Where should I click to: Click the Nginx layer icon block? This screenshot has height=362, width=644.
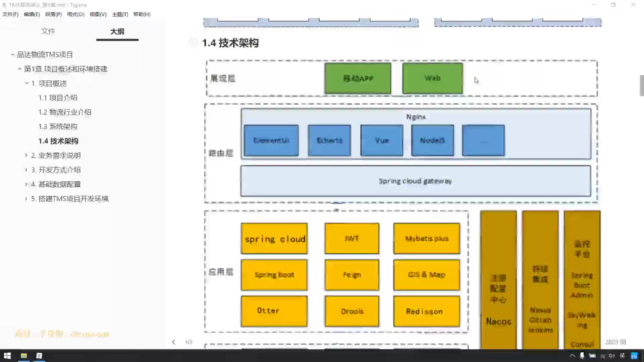point(415,117)
